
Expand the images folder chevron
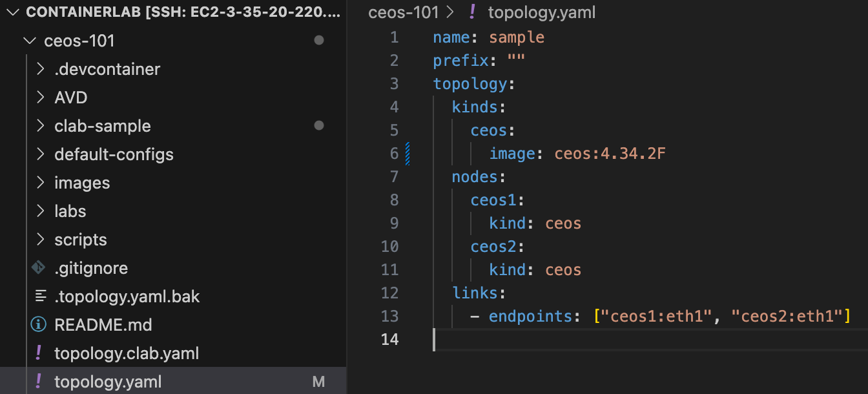tap(41, 183)
